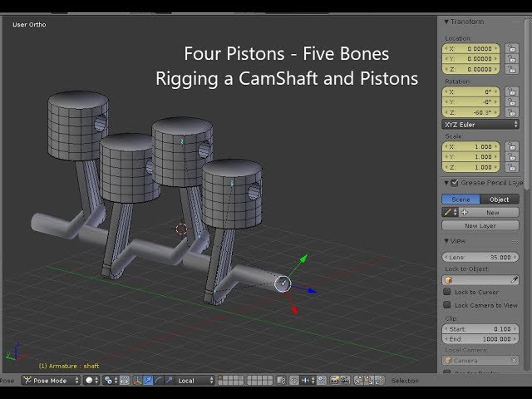Open the XYZ Euler rotation mode dropdown

pos(480,125)
